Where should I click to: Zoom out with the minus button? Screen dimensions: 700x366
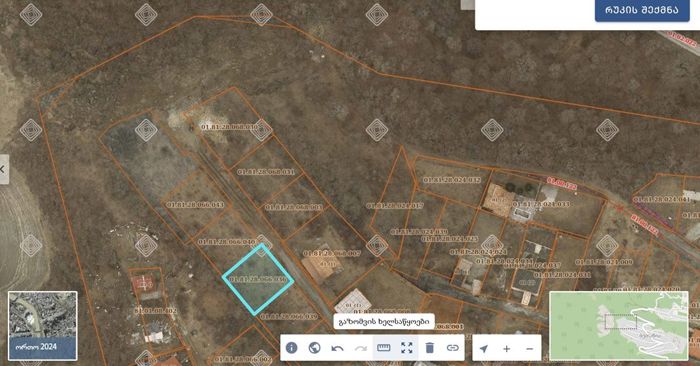point(529,349)
